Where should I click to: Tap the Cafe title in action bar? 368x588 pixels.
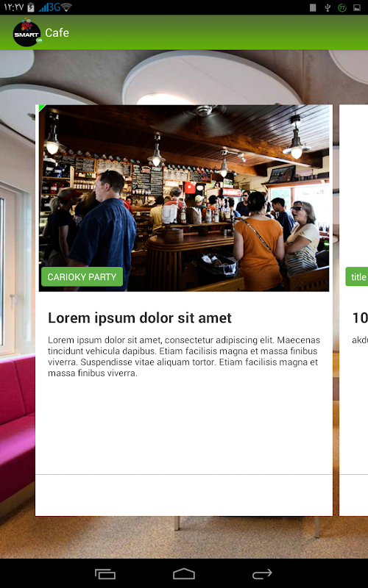57,33
